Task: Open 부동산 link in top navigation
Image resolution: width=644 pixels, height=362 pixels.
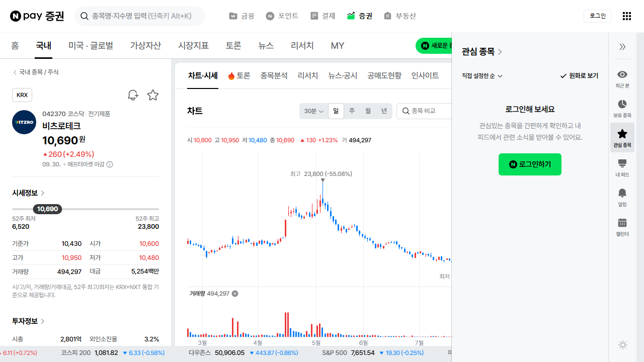Action: (400, 16)
